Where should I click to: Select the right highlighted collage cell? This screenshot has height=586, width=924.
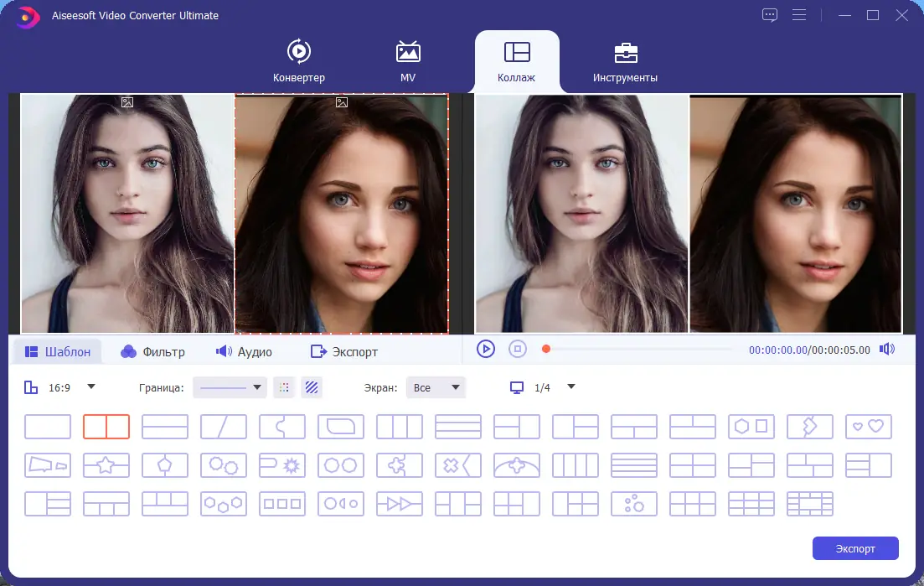click(x=342, y=214)
